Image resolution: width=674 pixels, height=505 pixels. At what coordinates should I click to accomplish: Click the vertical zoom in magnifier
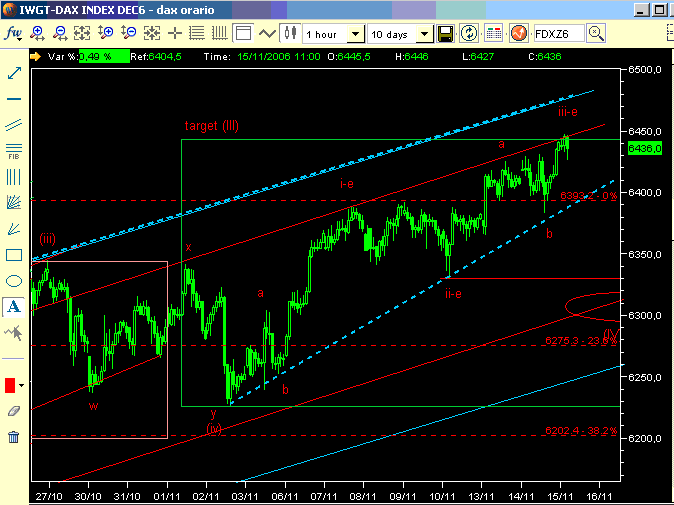coord(105,33)
